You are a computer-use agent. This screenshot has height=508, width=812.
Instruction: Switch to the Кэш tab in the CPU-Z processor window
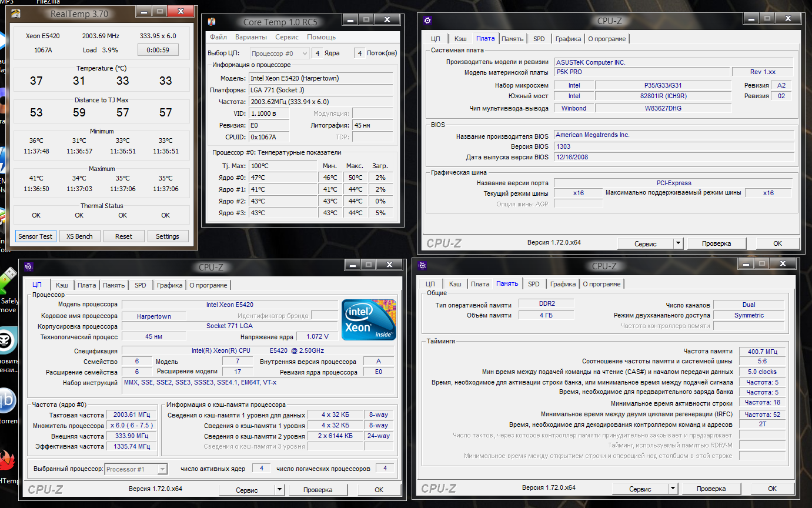click(62, 285)
